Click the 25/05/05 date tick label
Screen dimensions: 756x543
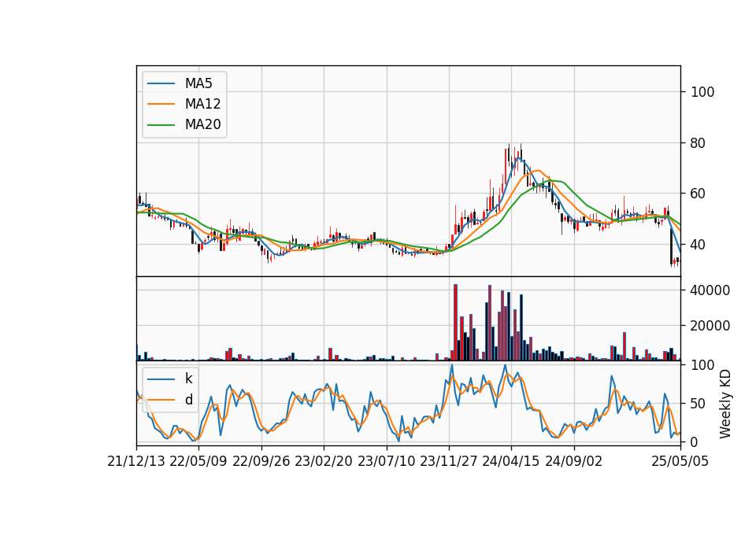[680, 462]
